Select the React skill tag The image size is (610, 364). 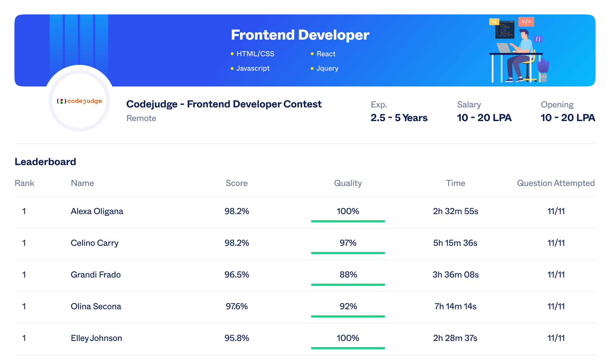tap(326, 53)
